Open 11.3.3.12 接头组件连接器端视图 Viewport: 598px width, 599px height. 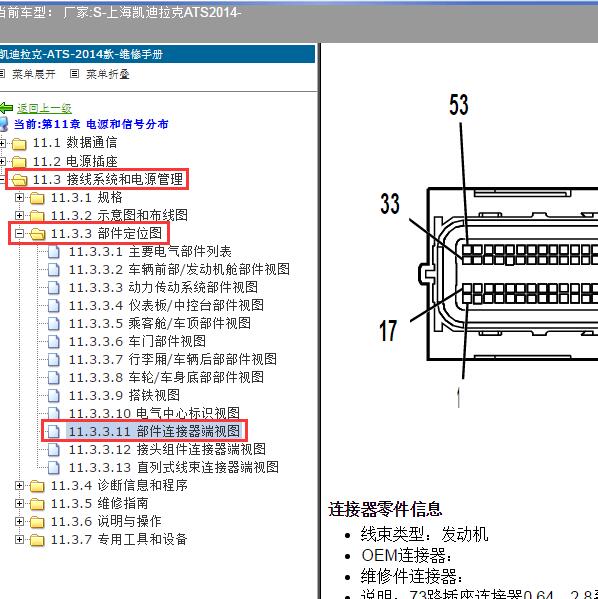coord(167,449)
